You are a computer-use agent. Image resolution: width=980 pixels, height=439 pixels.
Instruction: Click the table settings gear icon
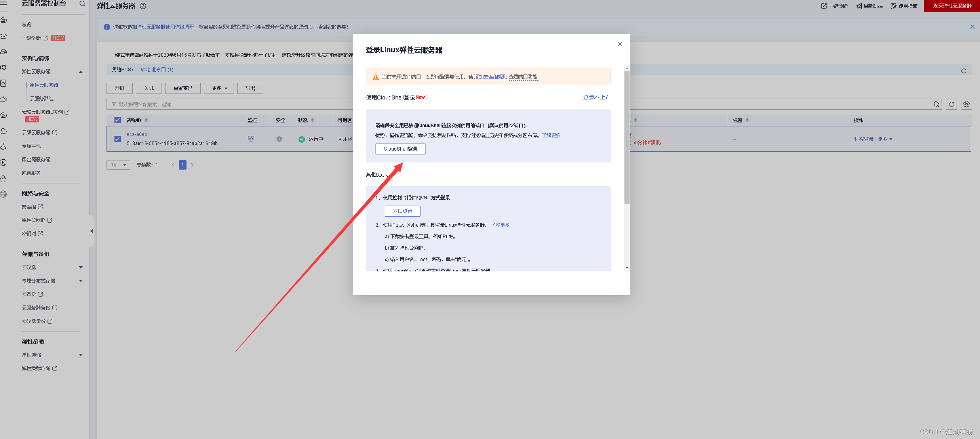click(967, 104)
